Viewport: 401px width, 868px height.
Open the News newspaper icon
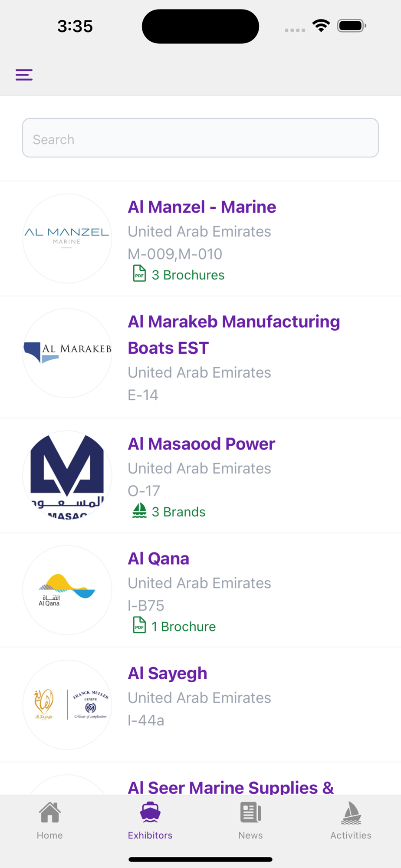(250, 812)
